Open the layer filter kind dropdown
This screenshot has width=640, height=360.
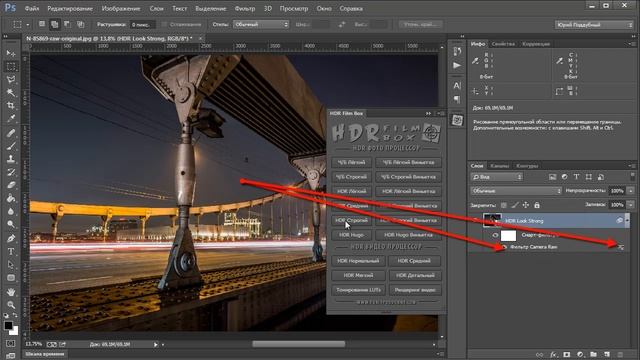point(497,177)
